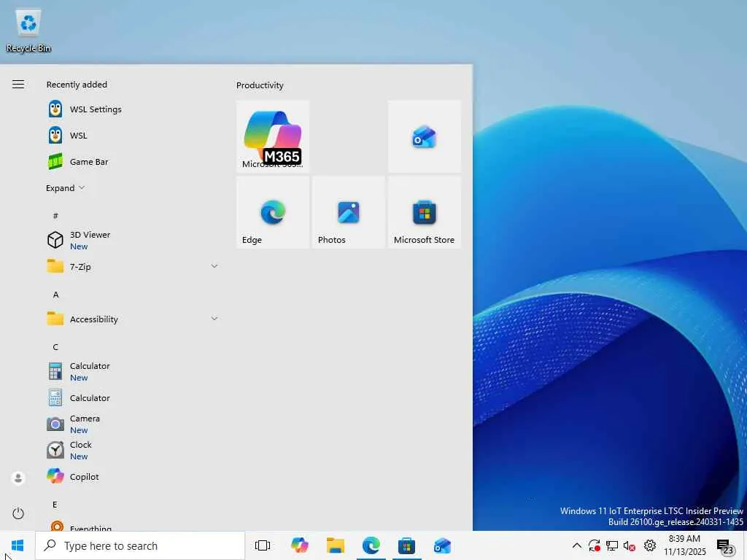747x560 pixels.
Task: Open the settings gear tray icon
Action: tap(650, 545)
